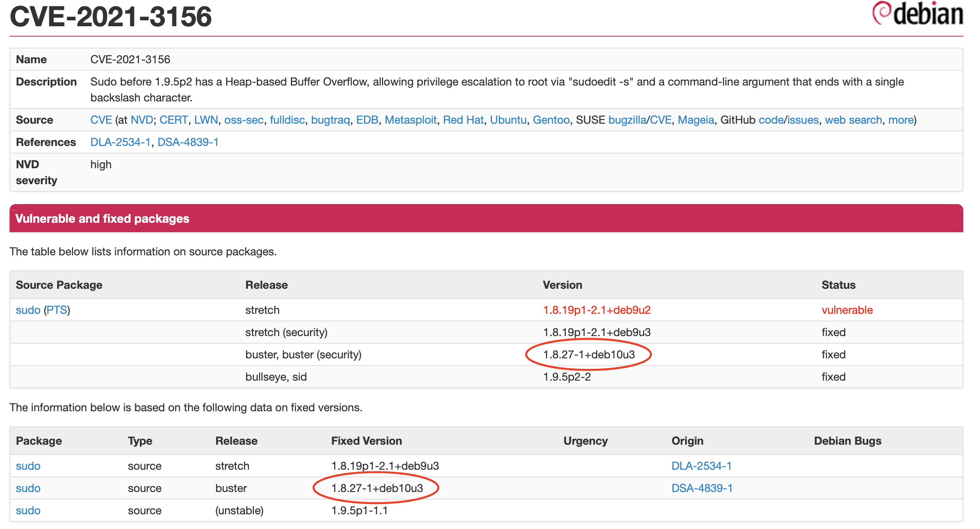Open the NVD source link

142,120
